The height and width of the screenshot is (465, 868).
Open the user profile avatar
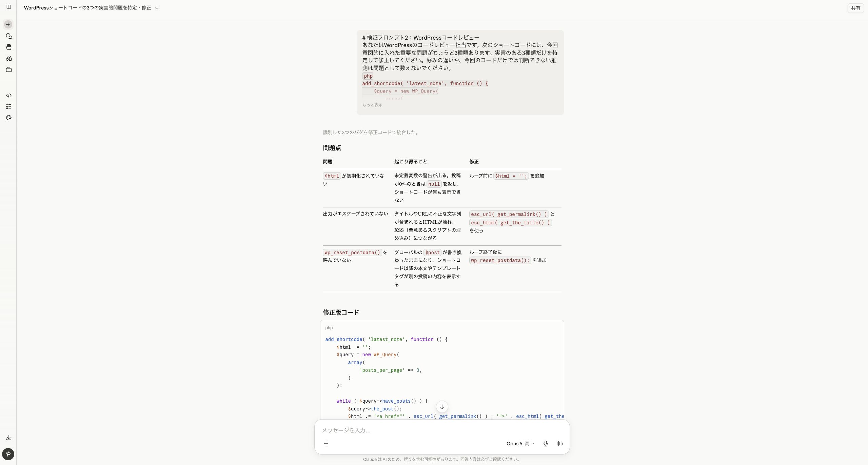pos(8,454)
